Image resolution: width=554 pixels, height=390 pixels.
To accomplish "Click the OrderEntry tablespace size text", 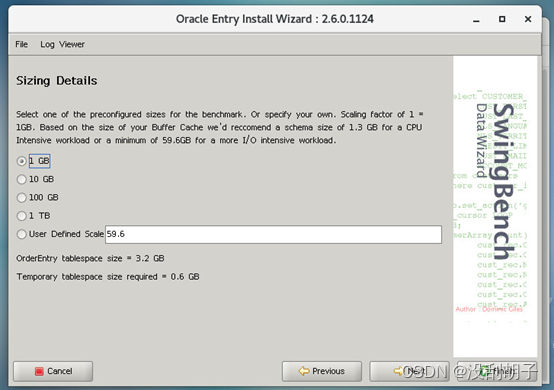I will (90, 259).
